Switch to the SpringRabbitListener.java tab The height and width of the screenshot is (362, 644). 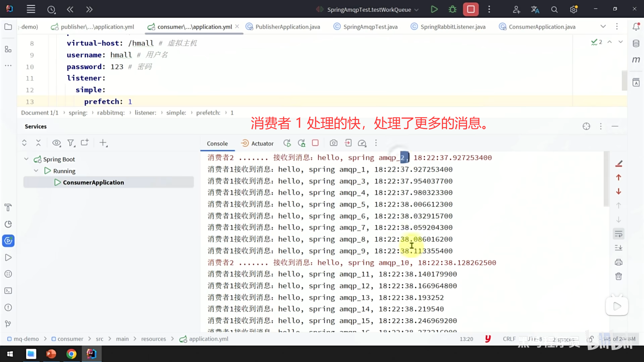(x=452, y=27)
